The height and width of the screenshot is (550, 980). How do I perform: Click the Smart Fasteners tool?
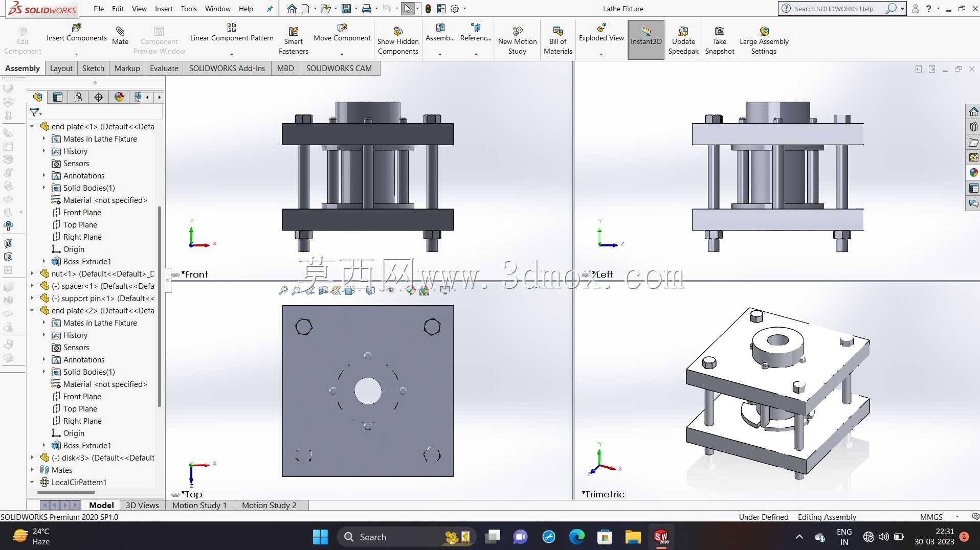click(x=294, y=41)
